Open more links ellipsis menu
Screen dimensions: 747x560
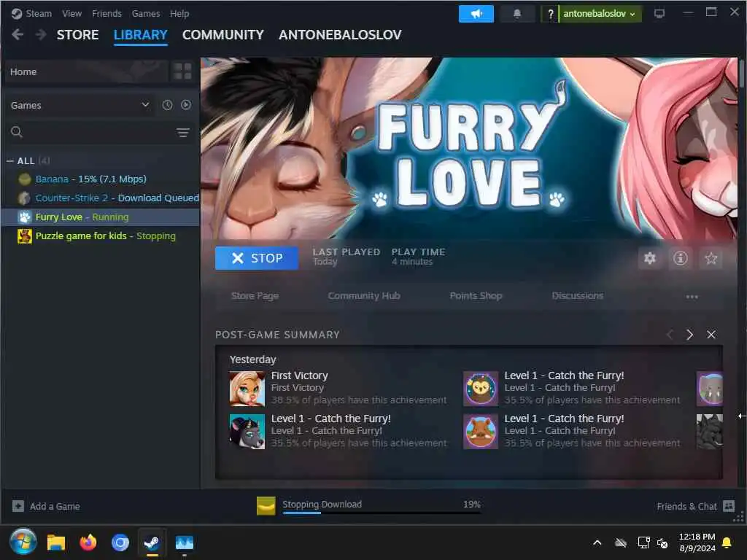click(692, 296)
